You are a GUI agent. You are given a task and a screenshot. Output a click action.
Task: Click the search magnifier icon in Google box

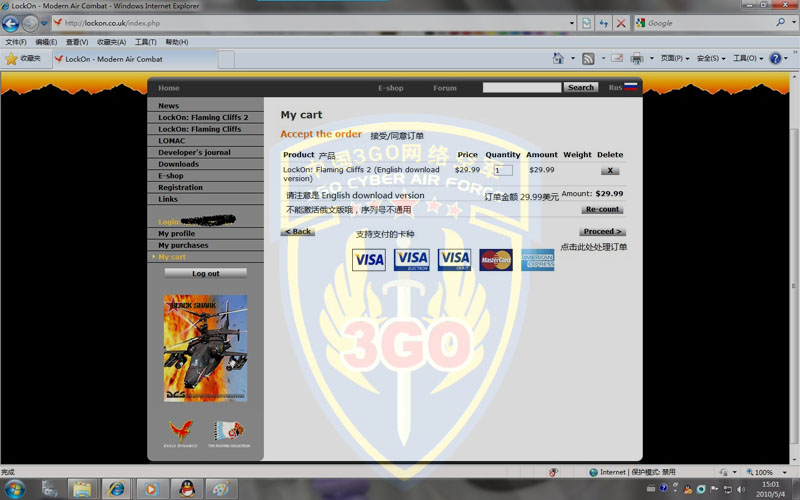click(780, 22)
